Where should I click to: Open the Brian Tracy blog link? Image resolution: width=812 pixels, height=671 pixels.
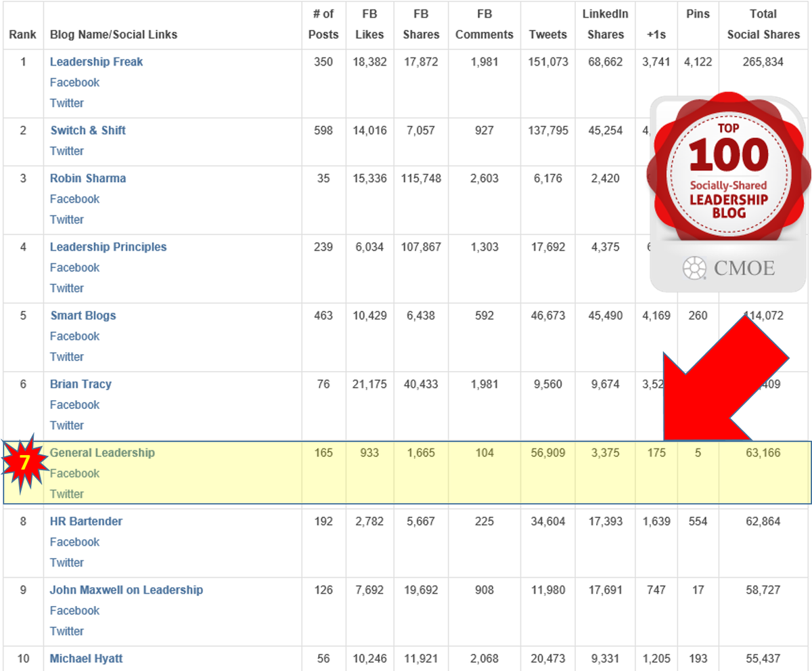coord(81,384)
